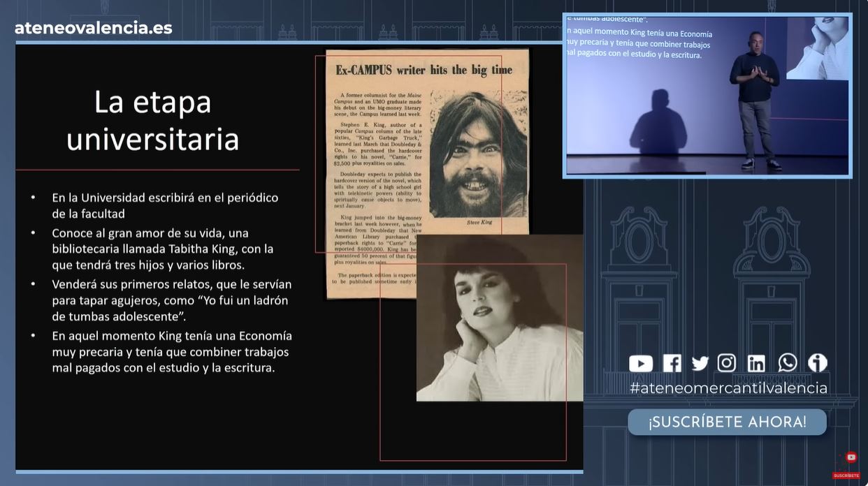Click the small red YouTube circle icon
Viewport: 868px width, 486px height.
pos(851,457)
